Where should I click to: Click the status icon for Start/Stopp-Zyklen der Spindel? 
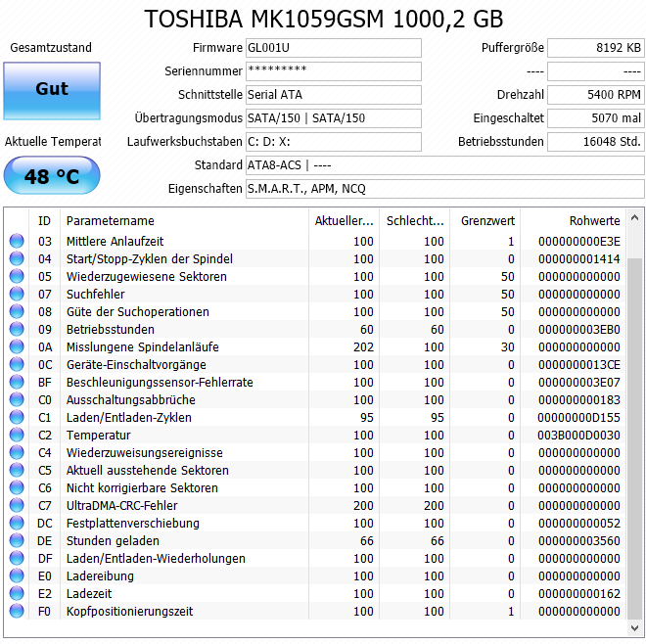17,258
